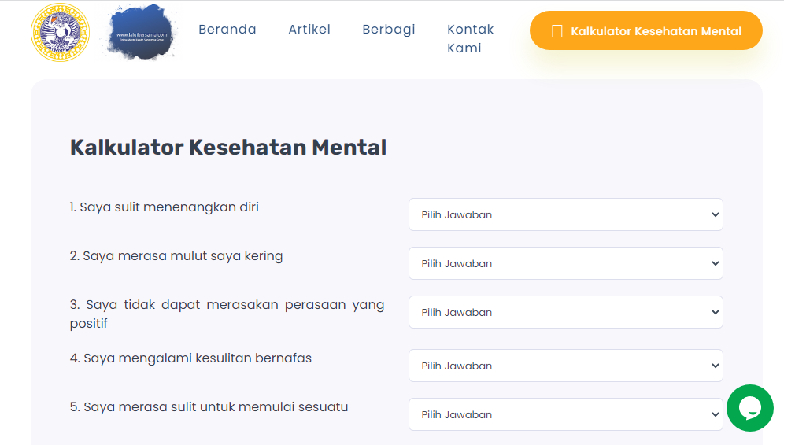The height and width of the screenshot is (445, 790).
Task: Open the dropdown for 'sulit untuk memulai sesuatu'
Action: 566,415
